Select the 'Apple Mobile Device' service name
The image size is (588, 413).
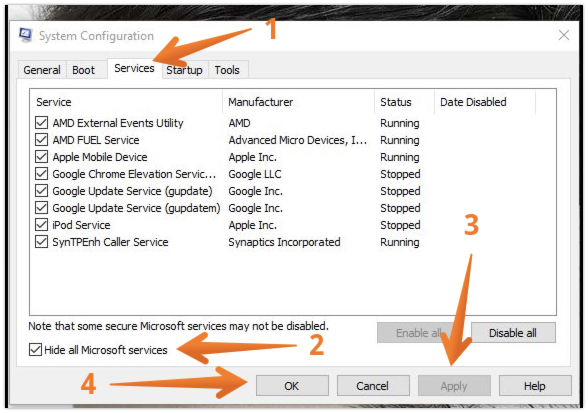tap(100, 157)
